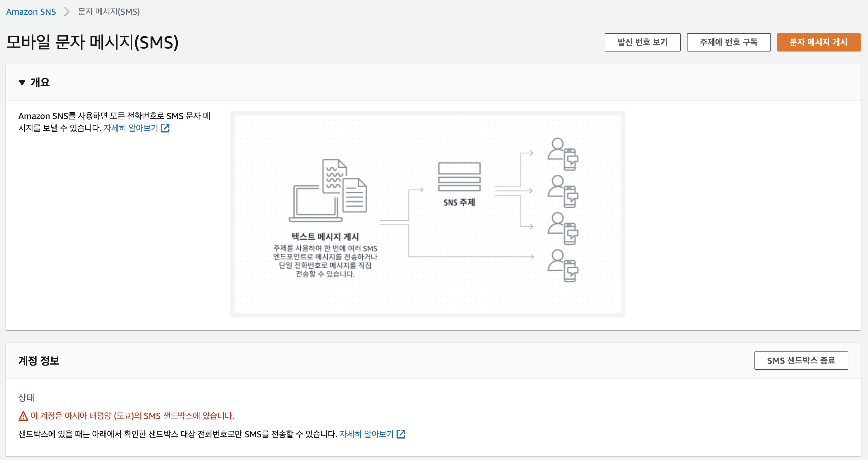Open the 자세히 알아보기 link in overview

click(131, 128)
